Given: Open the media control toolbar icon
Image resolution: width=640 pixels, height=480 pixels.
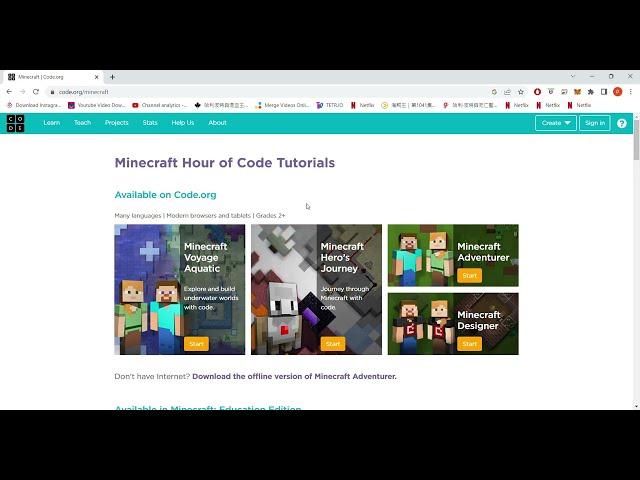Looking at the screenshot, I should pos(564,92).
